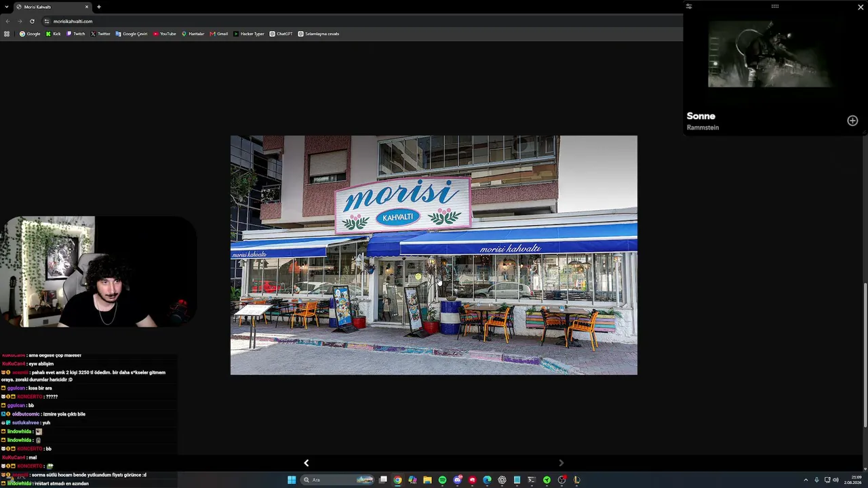Add Sonne to Liked Songs
This screenshot has height=488, width=868.
tap(852, 121)
